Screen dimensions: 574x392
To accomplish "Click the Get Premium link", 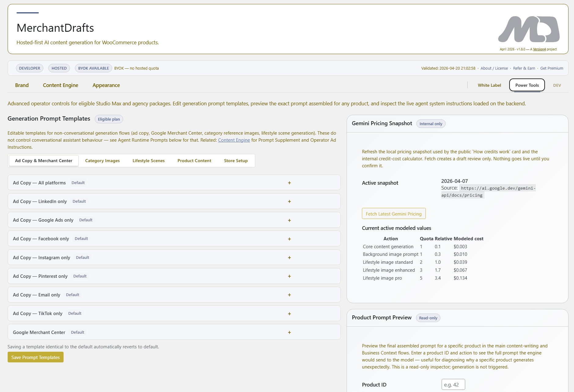I will point(551,68).
